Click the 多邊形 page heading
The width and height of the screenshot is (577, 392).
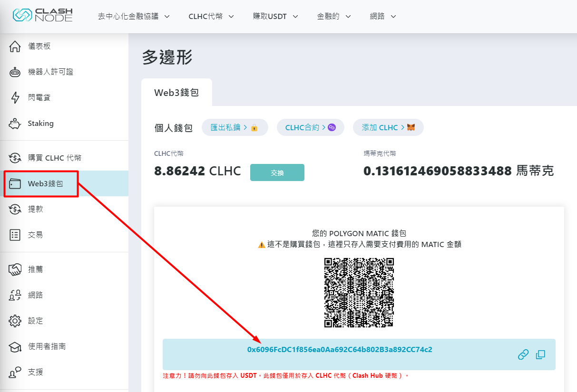[167, 57]
